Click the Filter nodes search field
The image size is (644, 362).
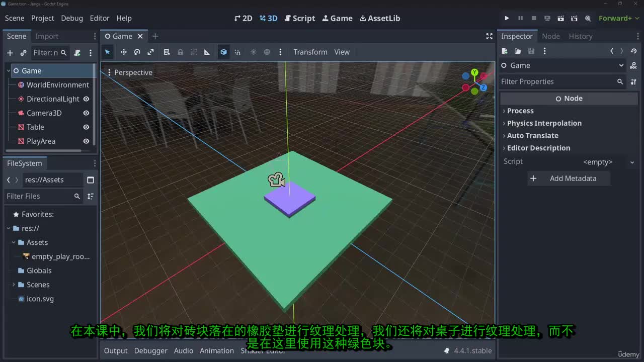tap(50, 53)
